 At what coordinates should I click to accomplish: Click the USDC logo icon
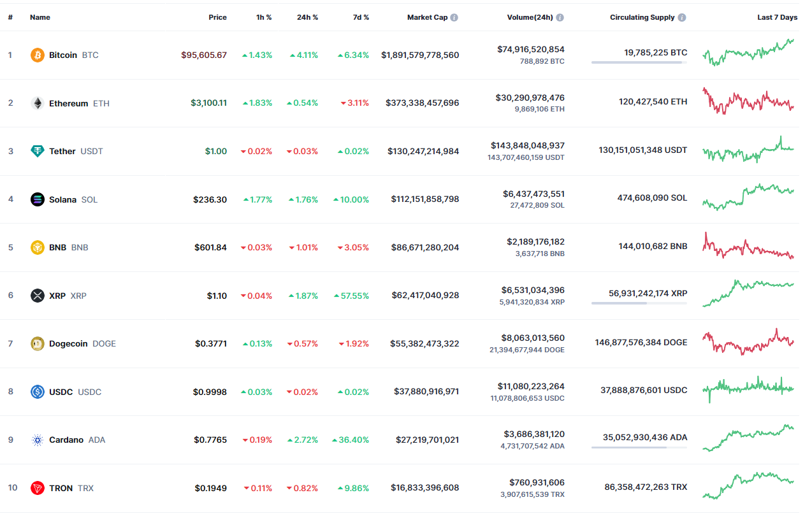tap(38, 392)
